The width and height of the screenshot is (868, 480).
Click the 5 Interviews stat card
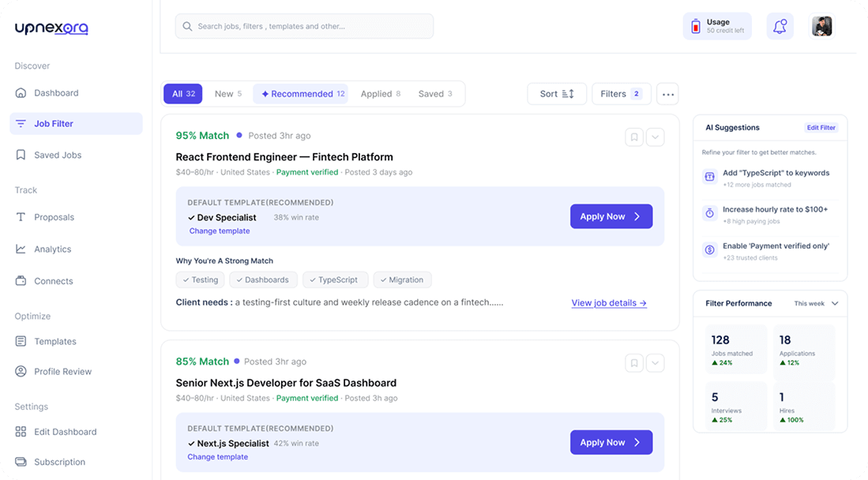735,406
